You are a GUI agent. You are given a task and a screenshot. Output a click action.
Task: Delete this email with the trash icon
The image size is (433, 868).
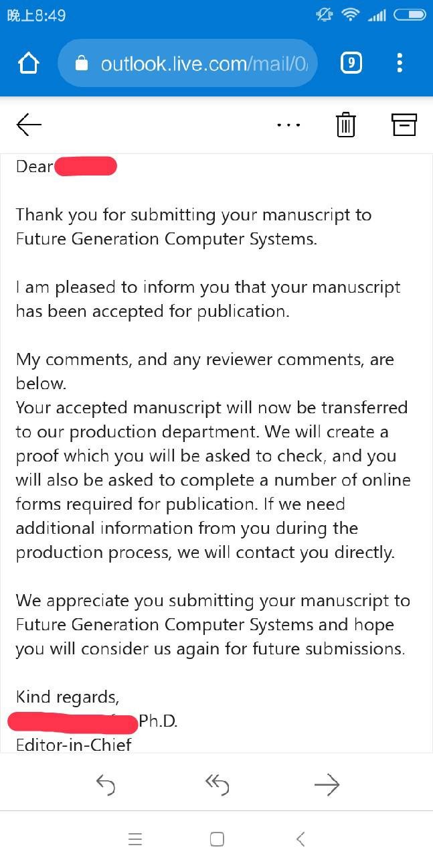(x=346, y=125)
